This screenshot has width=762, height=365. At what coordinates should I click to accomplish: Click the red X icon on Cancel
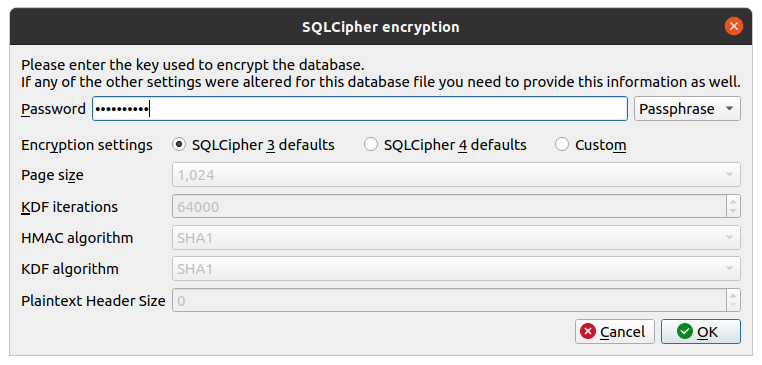pyautogui.click(x=588, y=331)
